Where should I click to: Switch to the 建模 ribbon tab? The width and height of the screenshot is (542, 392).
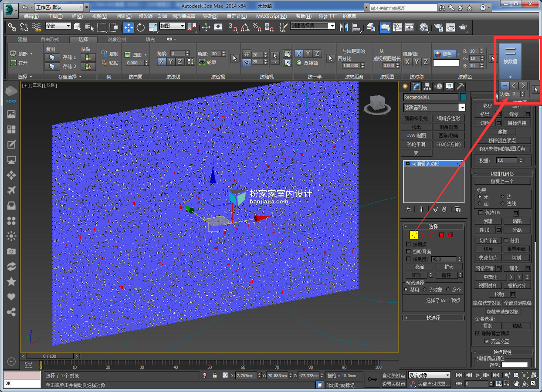tap(22, 39)
